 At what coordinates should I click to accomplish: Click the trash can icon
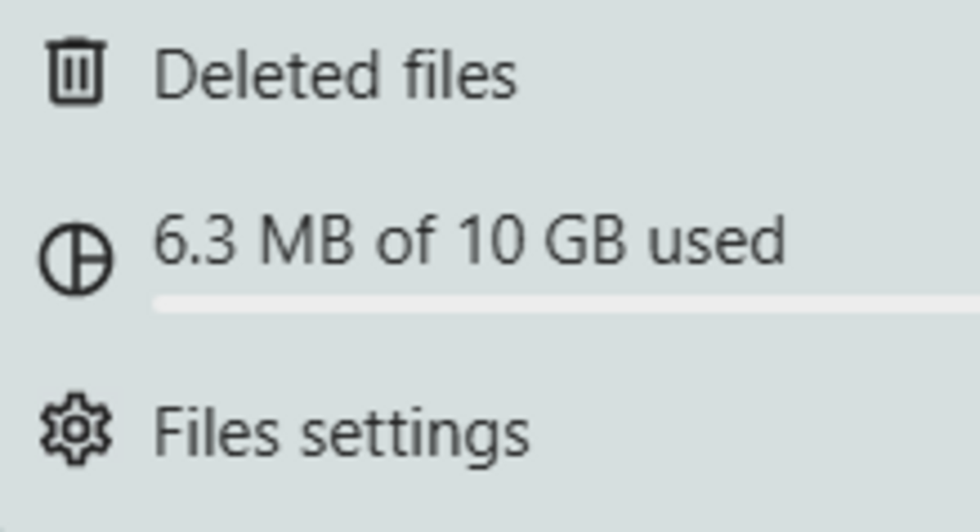tap(76, 73)
